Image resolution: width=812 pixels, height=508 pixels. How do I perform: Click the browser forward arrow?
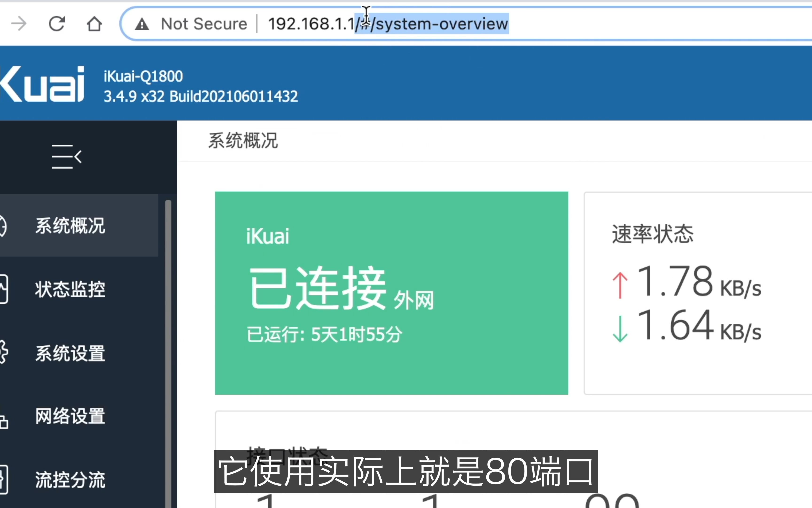(19, 24)
